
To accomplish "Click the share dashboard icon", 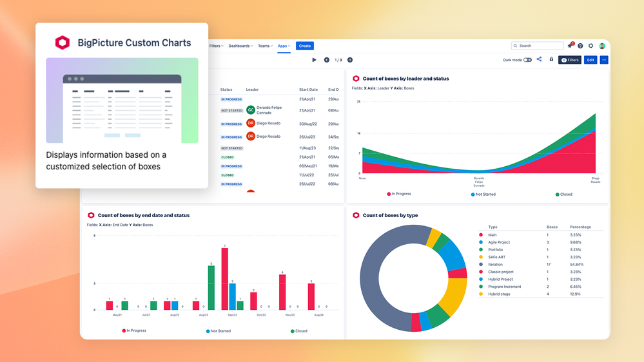I will (540, 59).
